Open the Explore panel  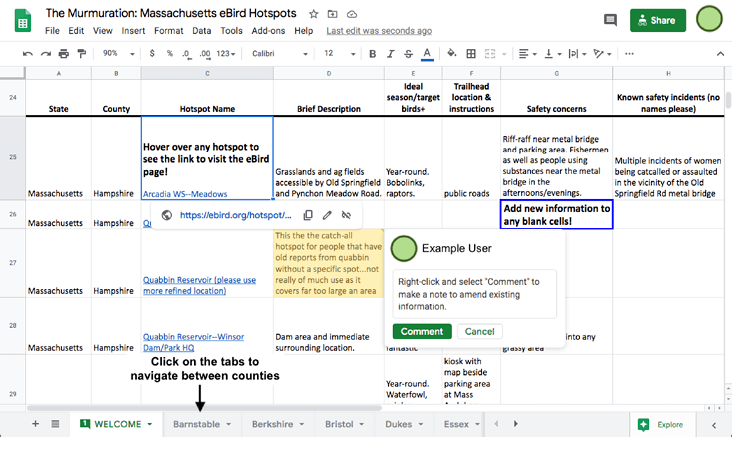(x=661, y=425)
